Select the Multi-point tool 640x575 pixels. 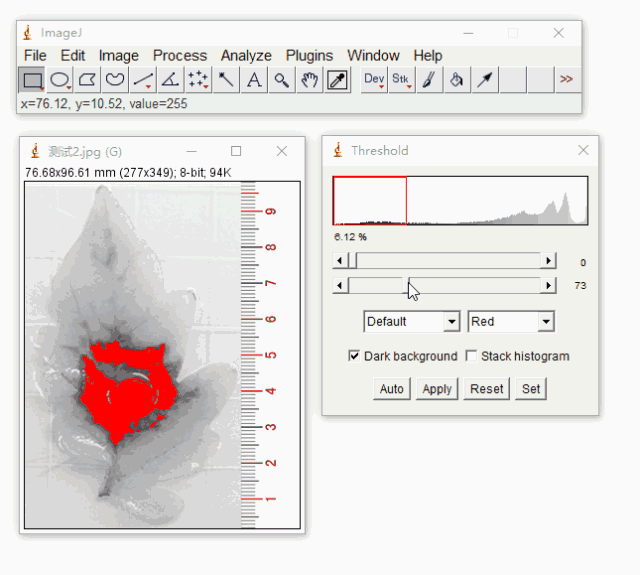pyautogui.click(x=198, y=80)
